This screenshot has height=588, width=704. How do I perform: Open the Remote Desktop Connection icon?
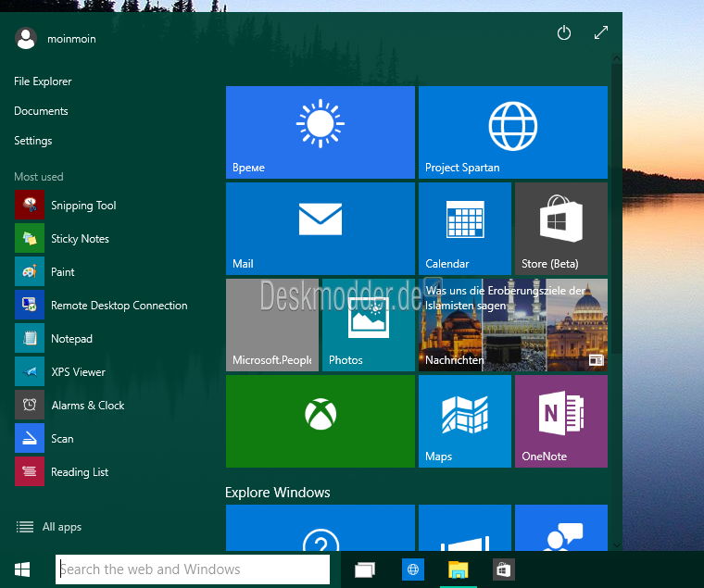(x=30, y=305)
